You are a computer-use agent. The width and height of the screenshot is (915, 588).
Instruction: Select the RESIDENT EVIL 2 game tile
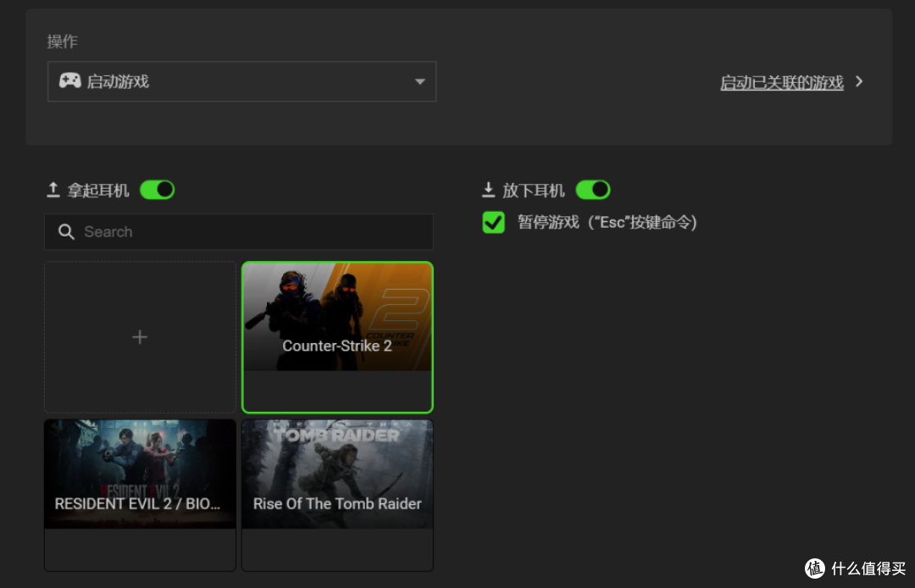click(x=140, y=496)
